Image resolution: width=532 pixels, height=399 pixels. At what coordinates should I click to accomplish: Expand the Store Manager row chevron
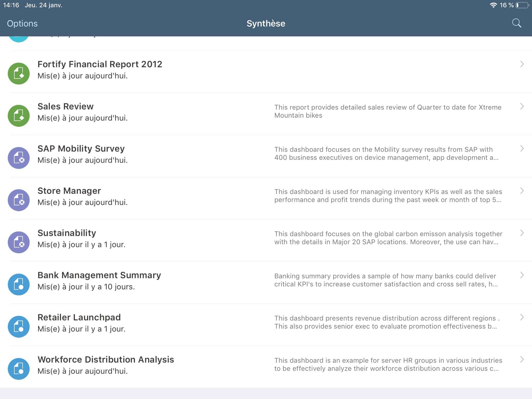coord(522,191)
